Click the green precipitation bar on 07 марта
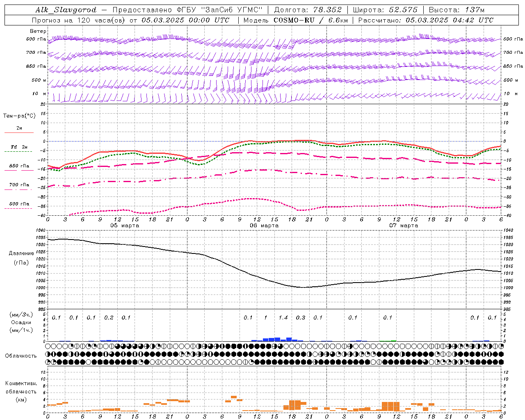The height and width of the screenshot is (420, 525). point(394,341)
